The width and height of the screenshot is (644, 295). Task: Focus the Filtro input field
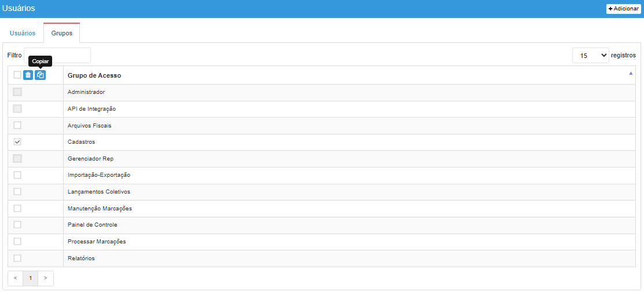click(57, 55)
